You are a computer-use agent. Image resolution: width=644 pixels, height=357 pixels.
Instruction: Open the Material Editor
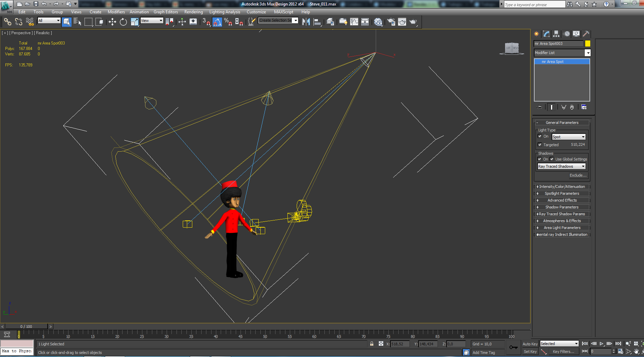[378, 22]
